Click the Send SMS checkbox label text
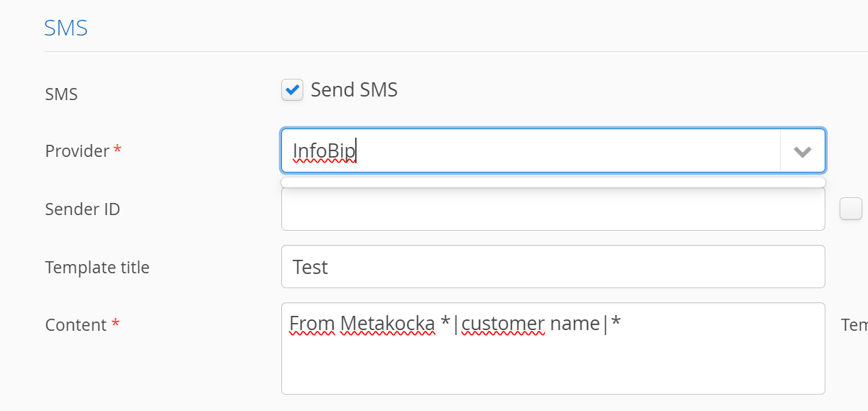Screen dimensions: 868x411 354,90
